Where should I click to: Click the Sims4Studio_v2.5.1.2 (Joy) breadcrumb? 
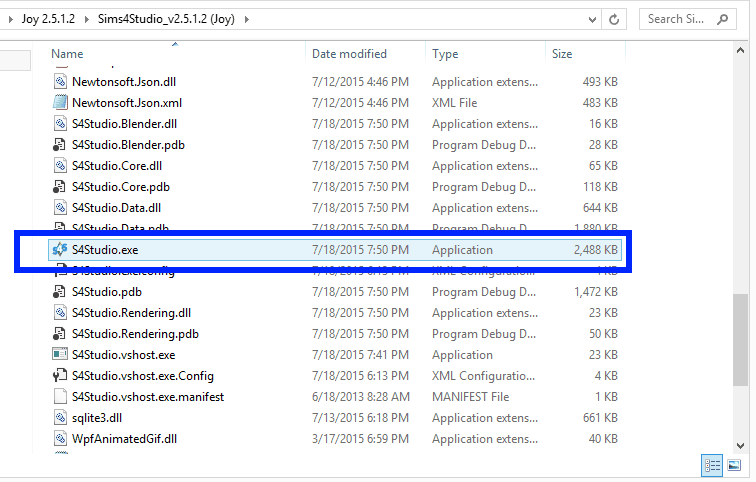coord(166,19)
